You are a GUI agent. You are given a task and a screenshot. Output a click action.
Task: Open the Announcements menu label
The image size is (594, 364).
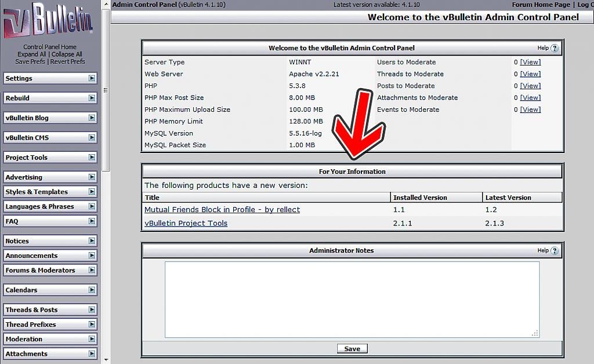pos(31,256)
